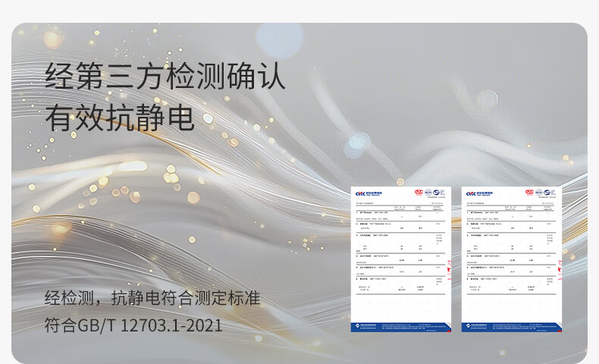Click the standard text 符合GB/T 12703.1-2021
599x364 pixels.
point(133,325)
